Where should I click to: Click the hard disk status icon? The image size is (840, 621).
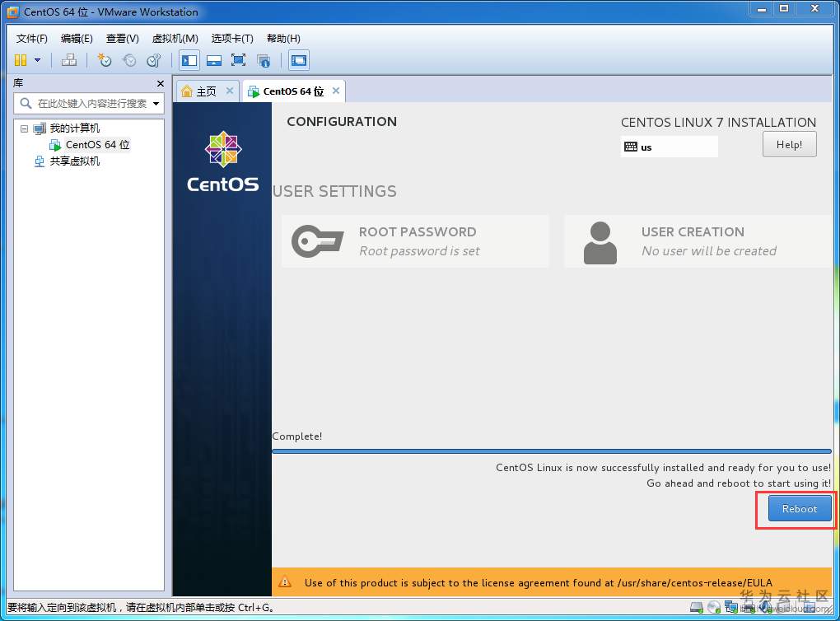tap(697, 607)
